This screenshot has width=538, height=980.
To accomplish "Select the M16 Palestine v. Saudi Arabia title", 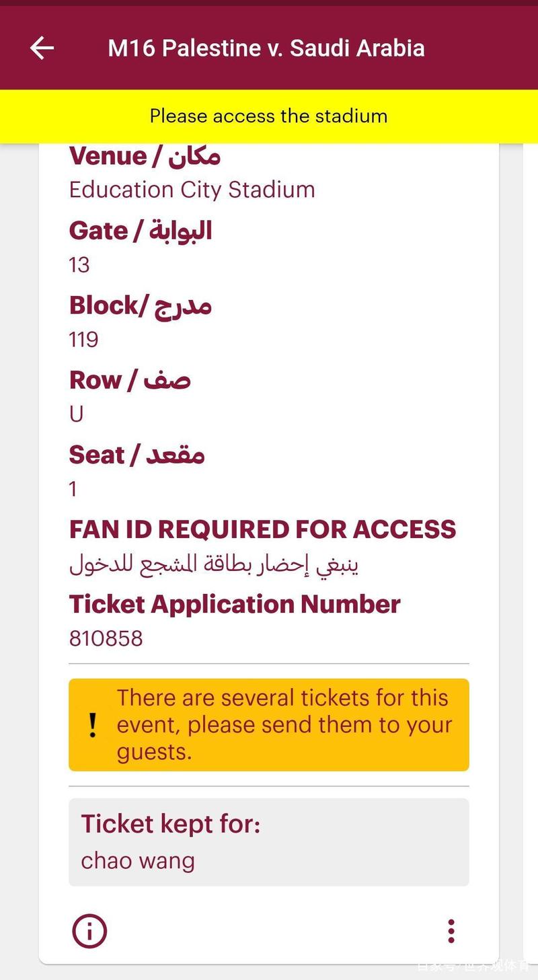I will coord(266,48).
